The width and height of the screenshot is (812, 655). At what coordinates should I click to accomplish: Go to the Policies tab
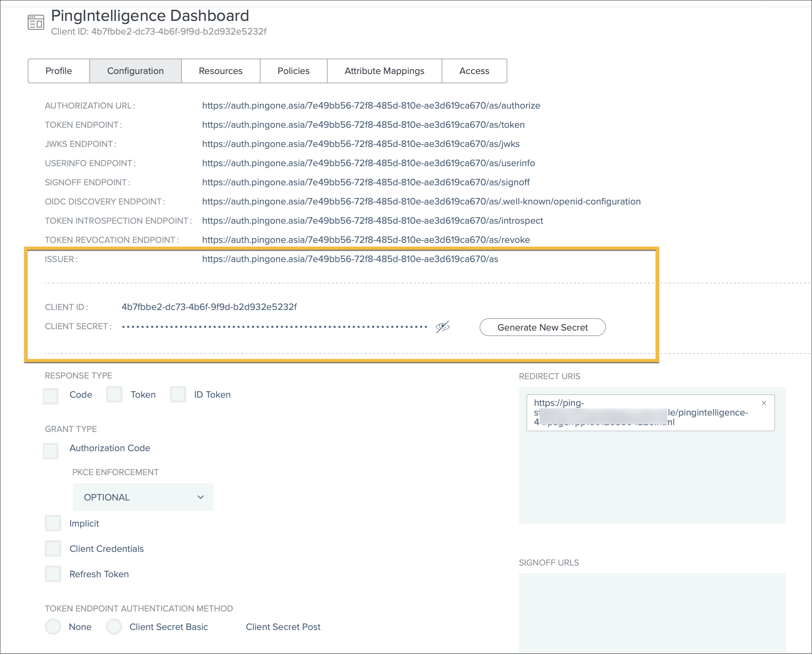(293, 71)
